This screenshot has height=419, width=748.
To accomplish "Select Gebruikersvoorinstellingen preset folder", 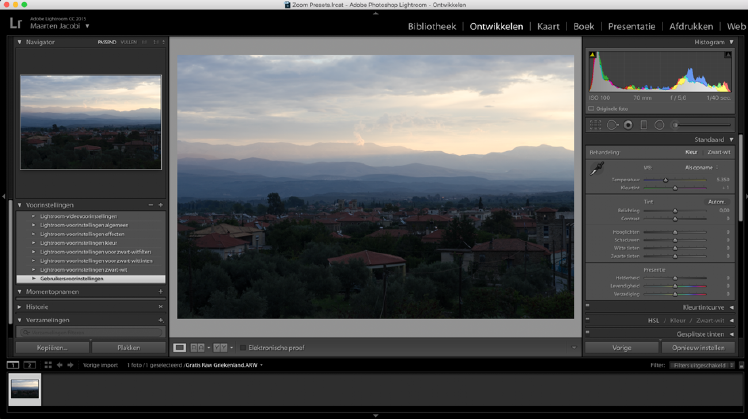I will click(x=91, y=279).
